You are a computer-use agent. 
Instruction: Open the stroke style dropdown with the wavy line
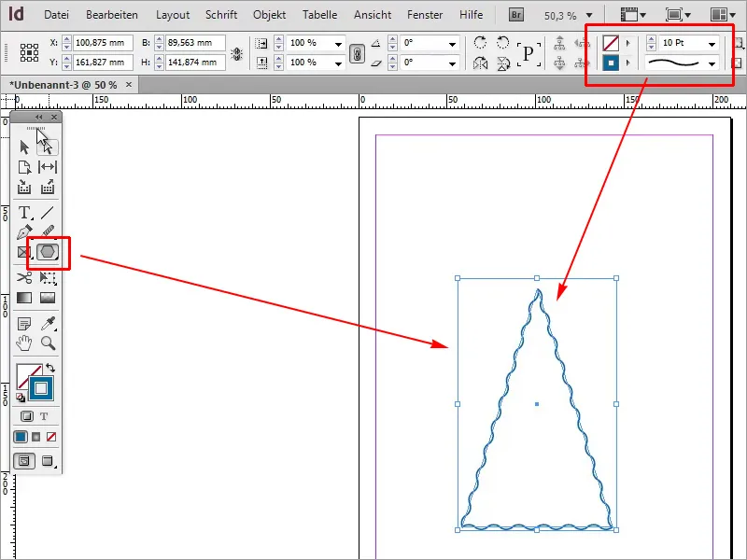712,63
